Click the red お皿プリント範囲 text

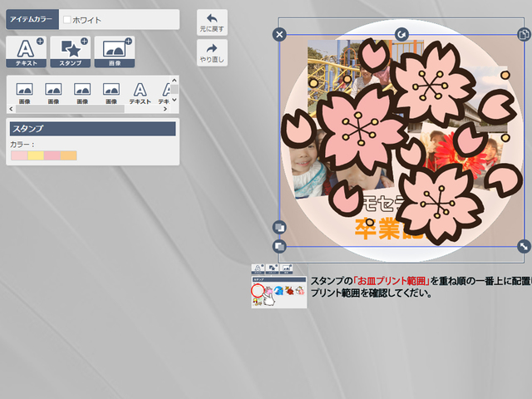(x=392, y=281)
